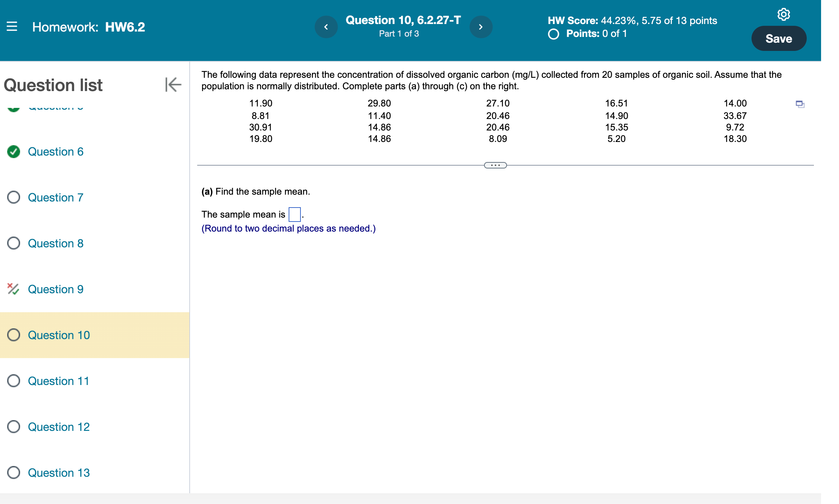Click the partial-credit icon beside Question 9
Viewport: 839px width, 504px height.
[13, 289]
